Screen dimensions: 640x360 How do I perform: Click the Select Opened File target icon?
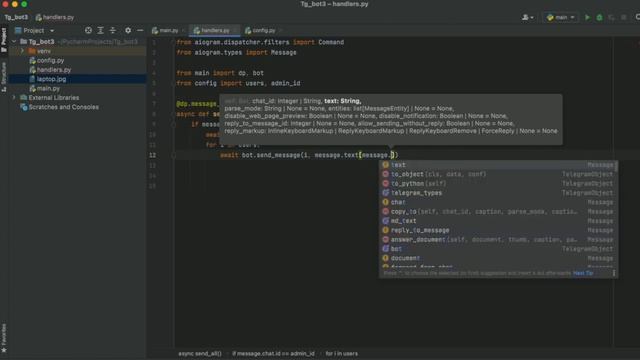(x=88, y=30)
